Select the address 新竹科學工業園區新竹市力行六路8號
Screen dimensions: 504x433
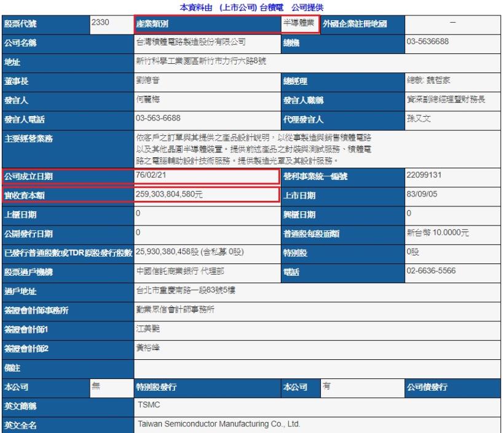(201, 61)
